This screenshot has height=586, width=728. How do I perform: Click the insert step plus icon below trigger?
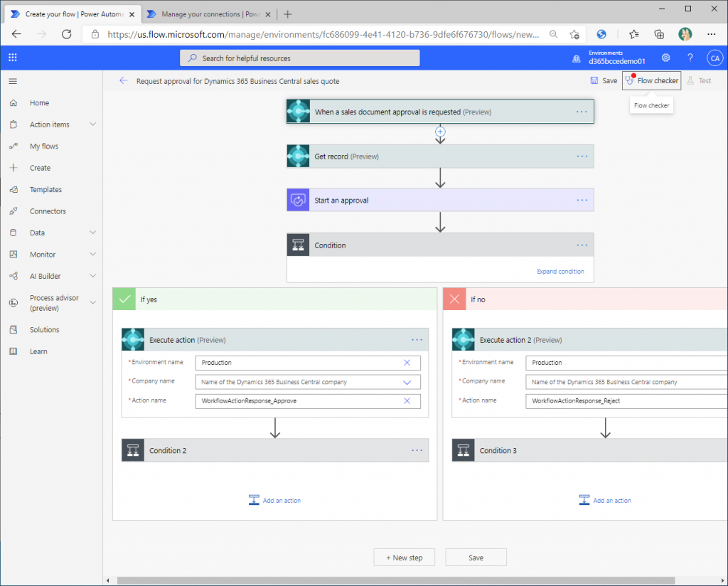[440, 132]
